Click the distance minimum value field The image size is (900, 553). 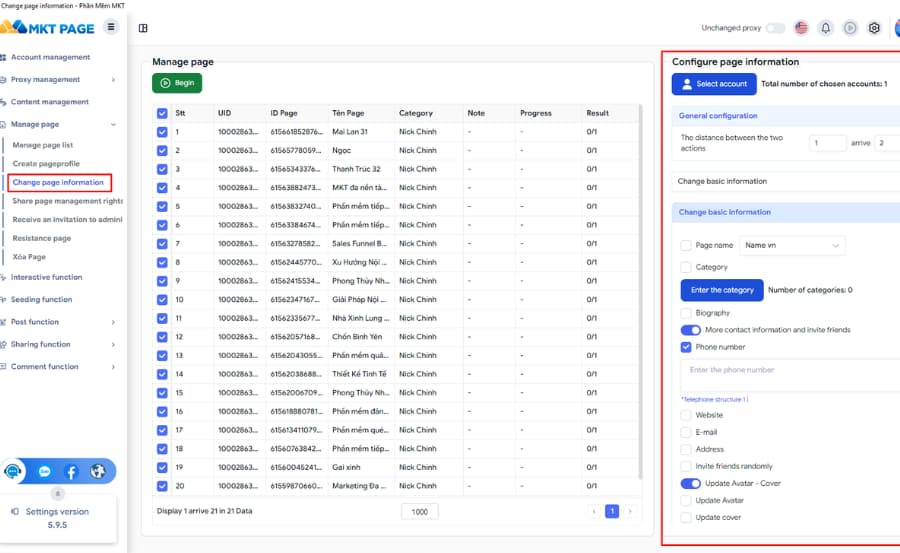[x=827, y=143]
